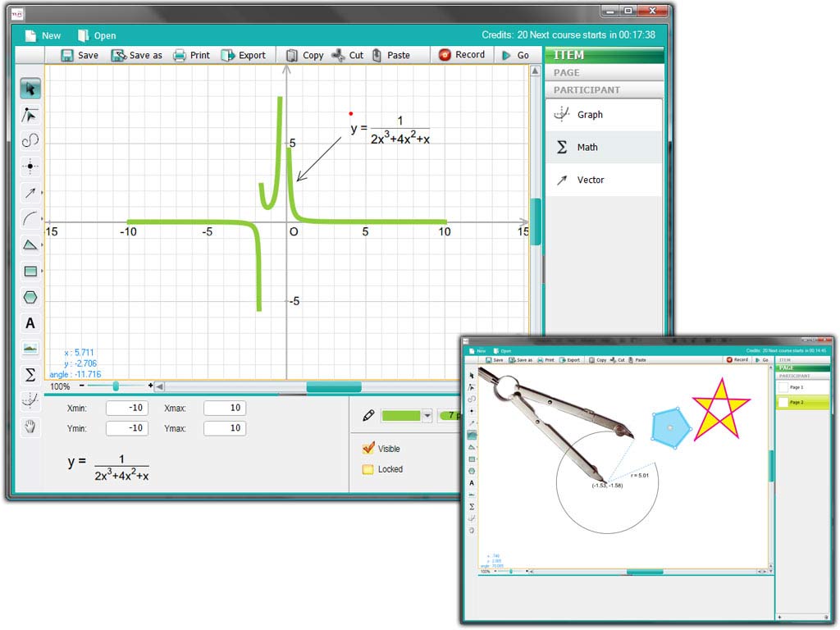840x630 pixels.
Task: Click the vertical scrollbar thumb in main window
Action: point(535,221)
